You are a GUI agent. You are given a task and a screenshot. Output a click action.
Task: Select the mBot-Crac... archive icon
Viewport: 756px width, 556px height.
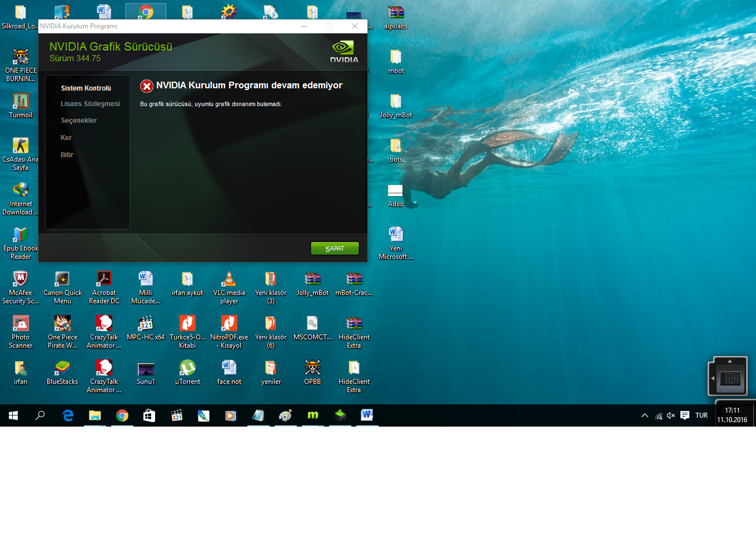pyautogui.click(x=354, y=283)
